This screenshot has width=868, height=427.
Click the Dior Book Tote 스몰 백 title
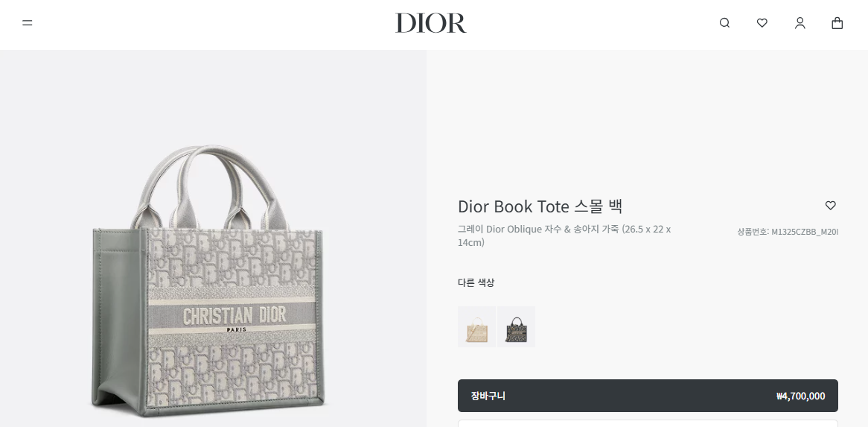540,206
